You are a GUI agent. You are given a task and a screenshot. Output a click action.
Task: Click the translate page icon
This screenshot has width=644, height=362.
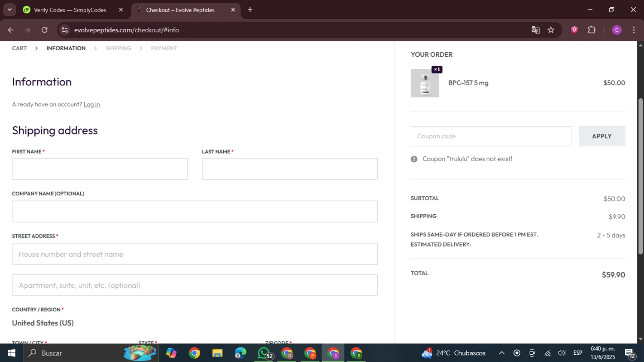point(535,30)
